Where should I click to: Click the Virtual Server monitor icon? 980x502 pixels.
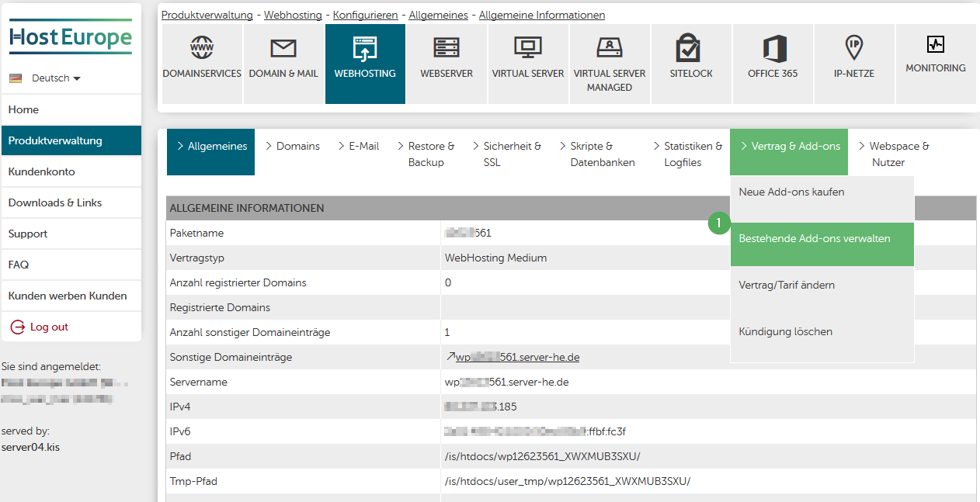click(528, 48)
